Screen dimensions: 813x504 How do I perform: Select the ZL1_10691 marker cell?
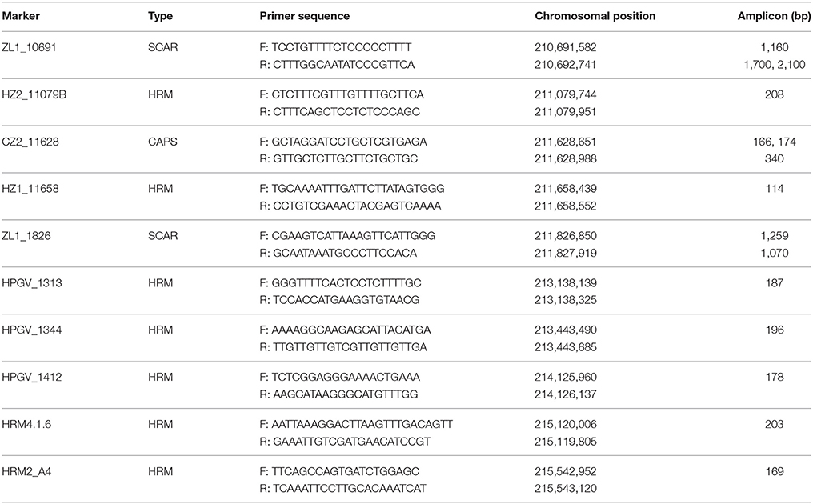pos(29,48)
